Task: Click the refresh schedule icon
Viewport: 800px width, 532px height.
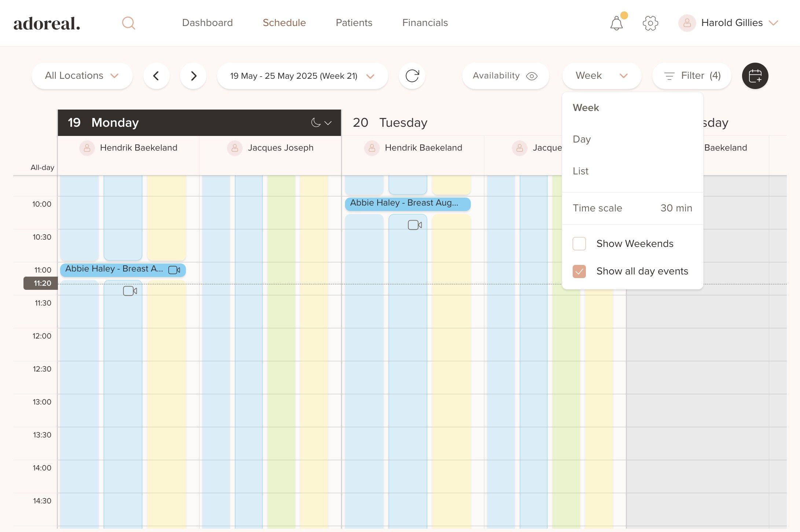Action: (x=412, y=76)
